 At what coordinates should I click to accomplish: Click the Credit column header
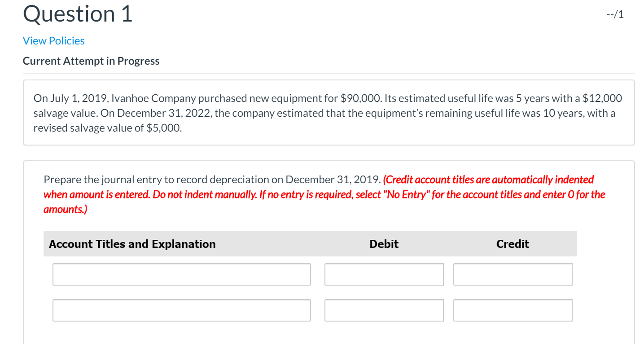(512, 243)
